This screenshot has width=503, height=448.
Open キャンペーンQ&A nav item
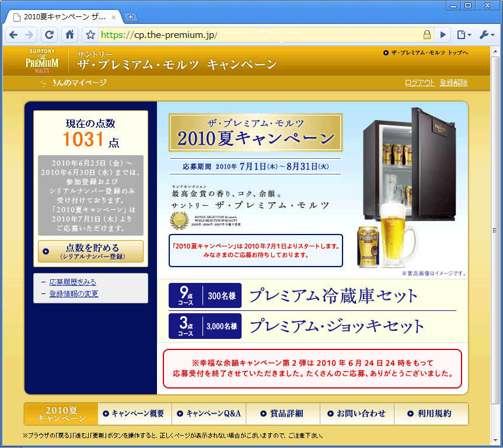point(209,414)
